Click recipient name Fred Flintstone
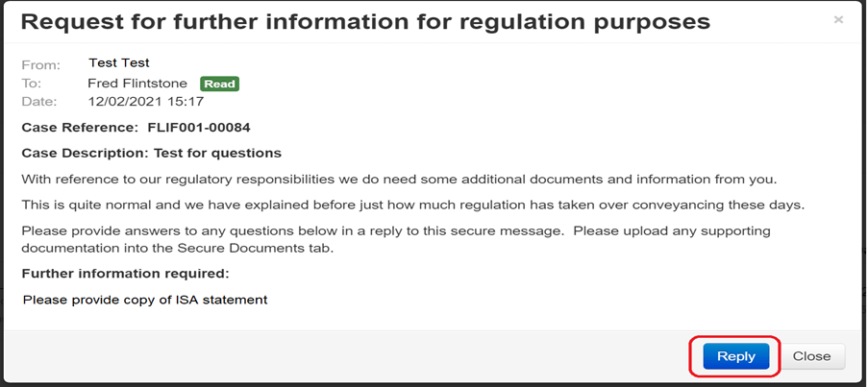The height and width of the screenshot is (387, 868). [x=137, y=84]
